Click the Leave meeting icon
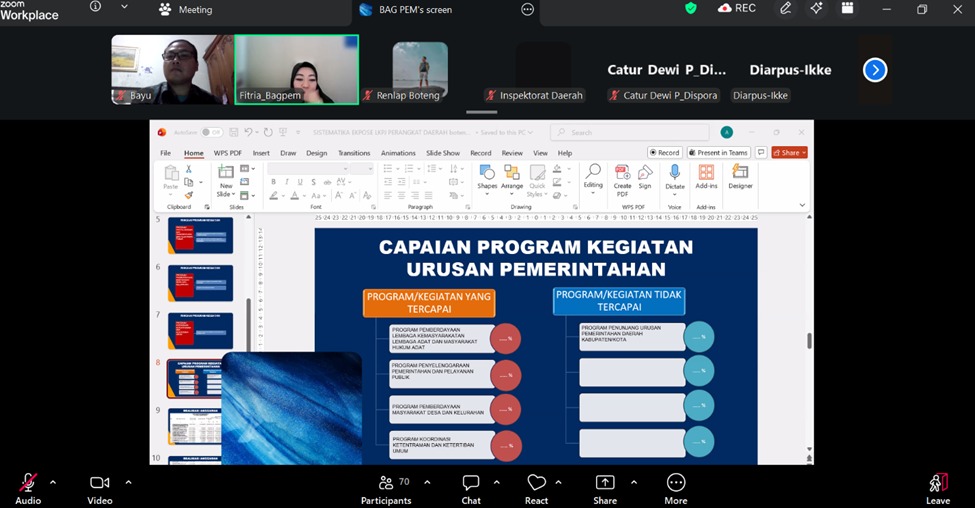The image size is (975, 508). tap(938, 483)
